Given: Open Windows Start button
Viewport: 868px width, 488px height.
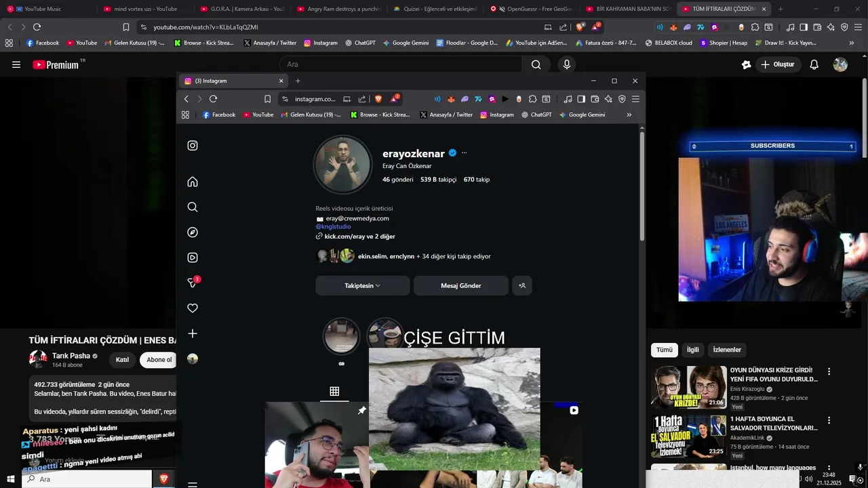Looking at the screenshot, I should point(11,479).
